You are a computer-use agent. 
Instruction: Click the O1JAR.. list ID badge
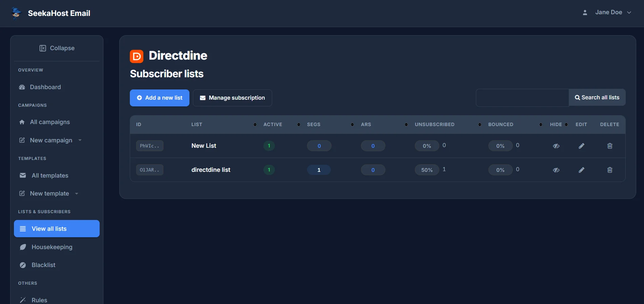click(x=149, y=170)
